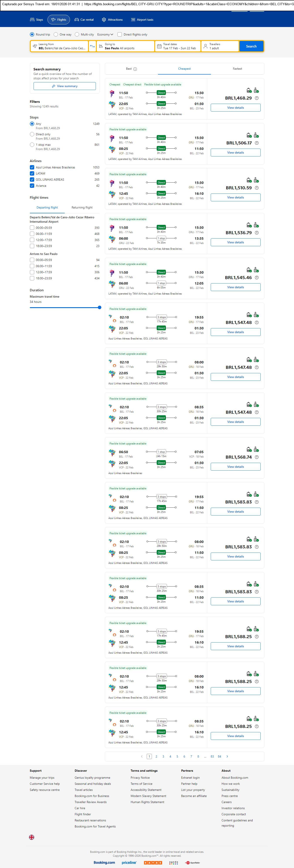Enable the Direct flights only checkbox

120,34
